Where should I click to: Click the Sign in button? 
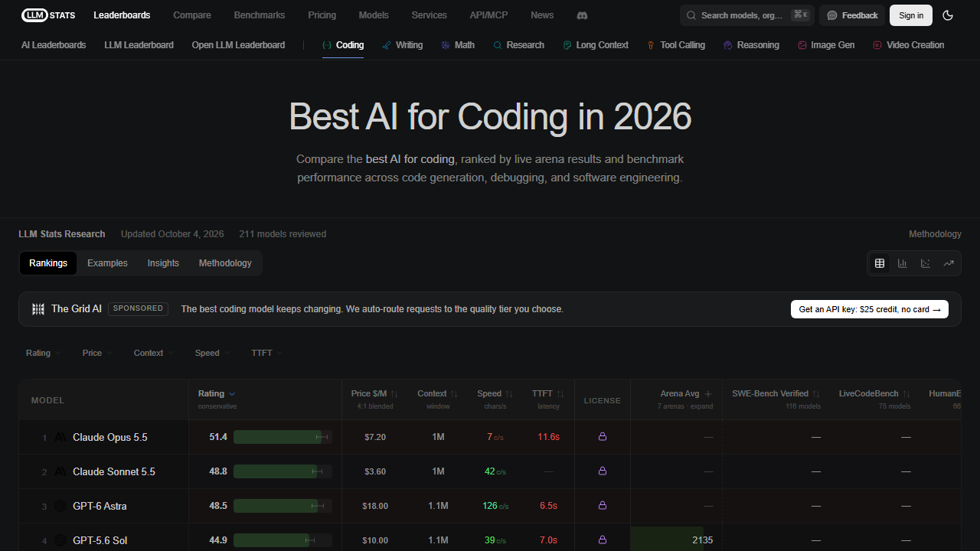coord(911,15)
